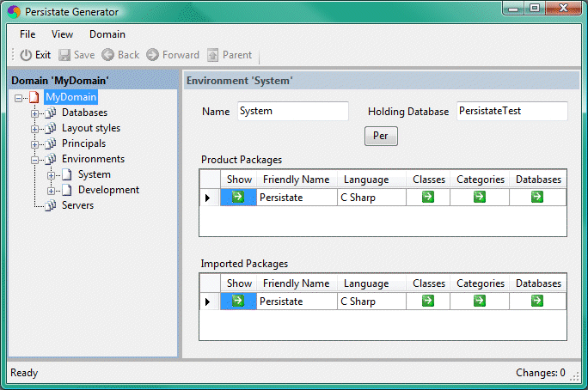
Task: Expand the Databases tree node
Action: (35, 113)
